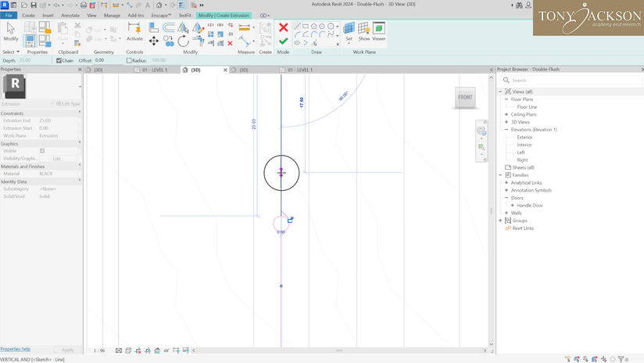Click the Apply button in Properties

[68, 350]
